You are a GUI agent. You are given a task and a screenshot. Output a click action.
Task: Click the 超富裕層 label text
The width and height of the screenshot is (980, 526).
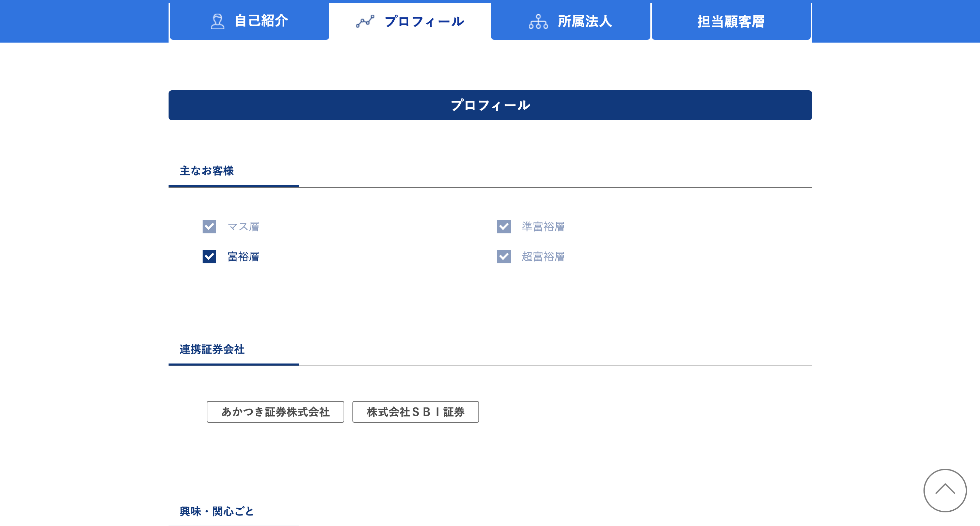click(x=543, y=257)
